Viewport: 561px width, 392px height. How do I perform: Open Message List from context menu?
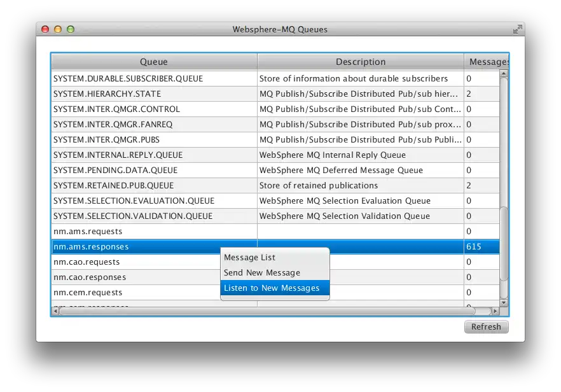coord(275,257)
